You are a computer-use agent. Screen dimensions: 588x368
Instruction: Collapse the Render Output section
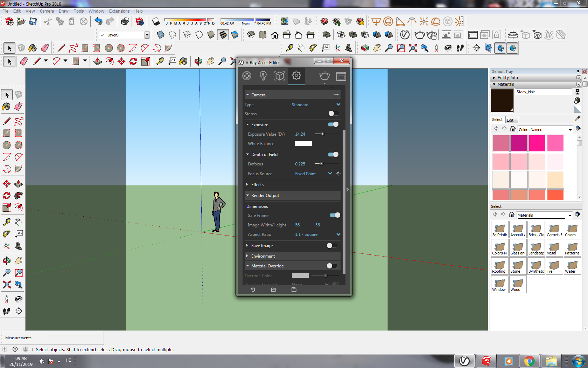pyautogui.click(x=293, y=196)
